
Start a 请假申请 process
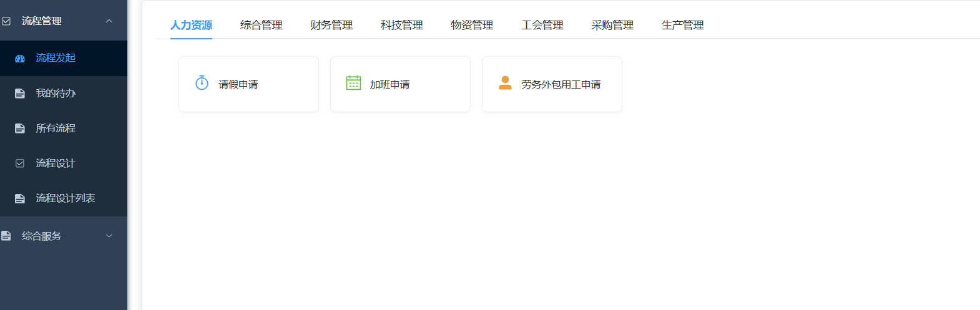click(x=248, y=84)
